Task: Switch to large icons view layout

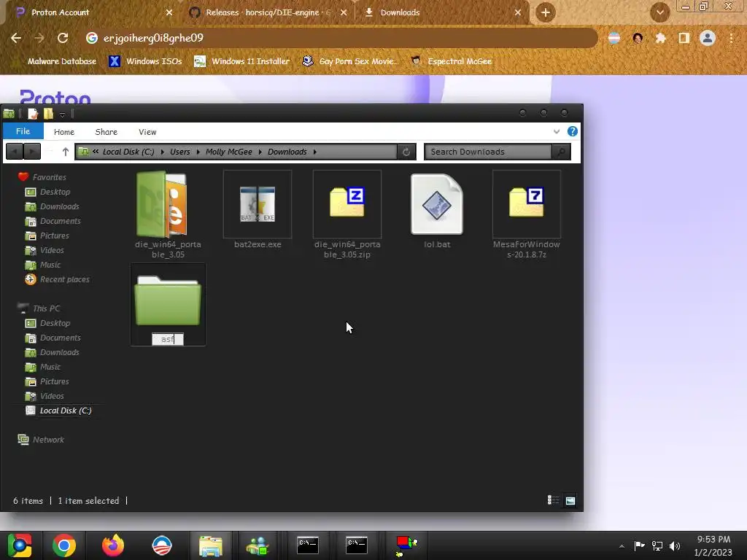Action: pyautogui.click(x=570, y=500)
